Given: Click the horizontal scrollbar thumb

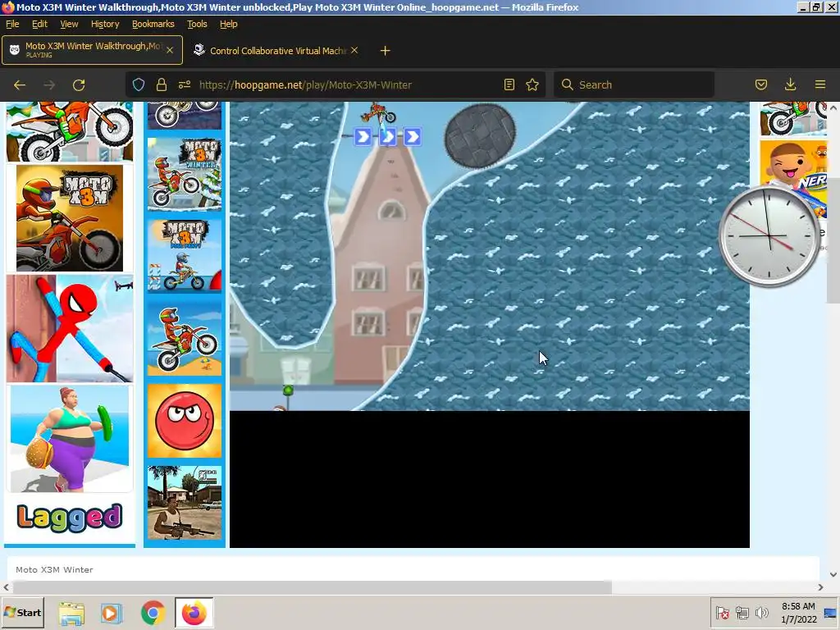Looking at the screenshot, I should (313, 587).
